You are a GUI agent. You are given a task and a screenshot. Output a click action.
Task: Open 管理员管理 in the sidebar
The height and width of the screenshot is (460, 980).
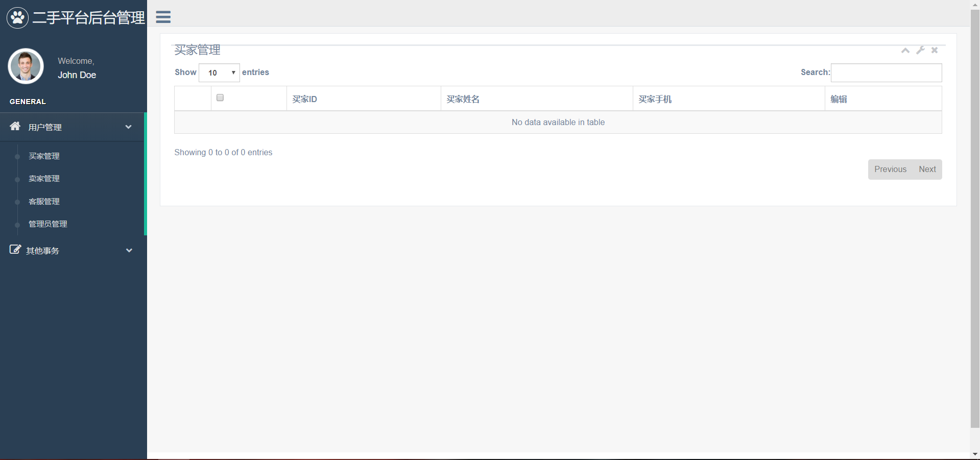(48, 224)
